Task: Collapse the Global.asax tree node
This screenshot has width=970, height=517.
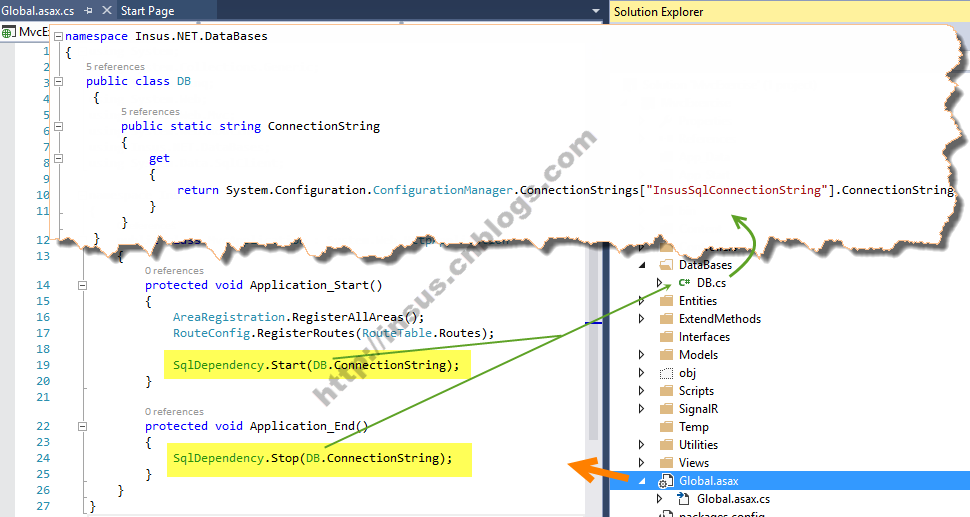Action: pos(642,481)
